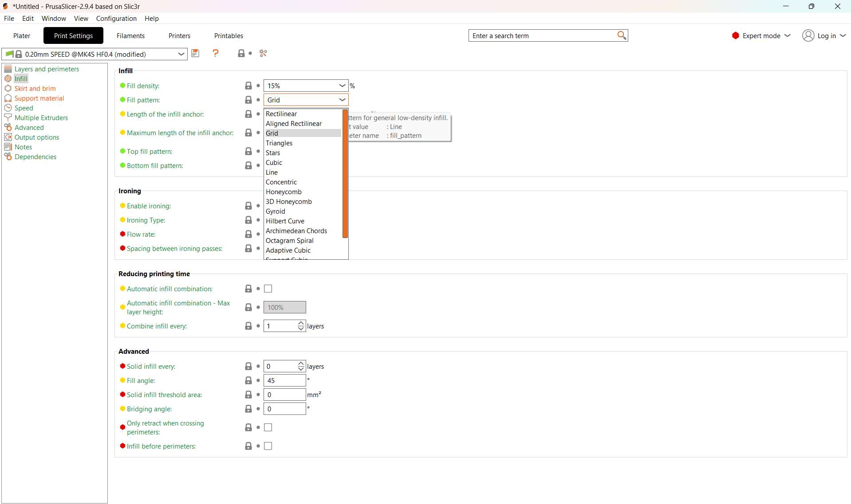Check the Infill before perimeters checkbox
Viewport: 851px width, 504px height.
pyautogui.click(x=268, y=446)
